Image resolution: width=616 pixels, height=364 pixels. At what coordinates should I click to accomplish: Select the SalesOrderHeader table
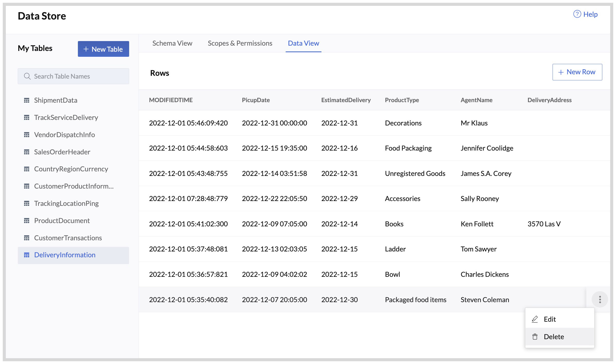tap(62, 152)
